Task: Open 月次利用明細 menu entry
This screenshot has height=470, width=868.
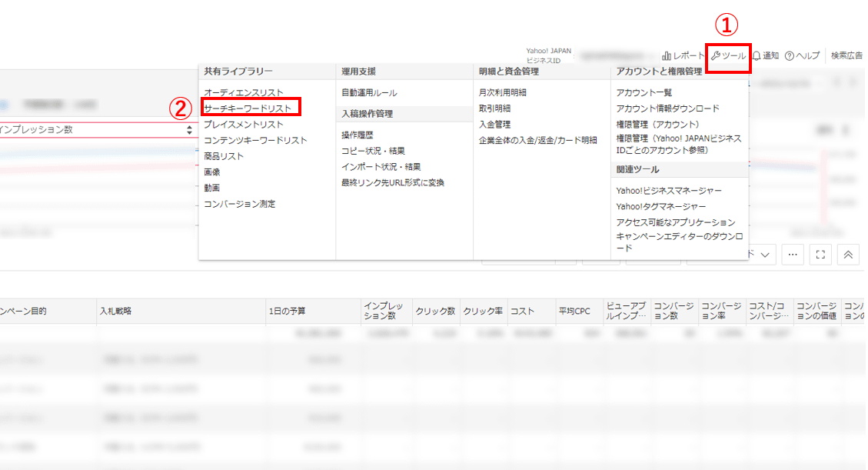Action: coord(502,92)
